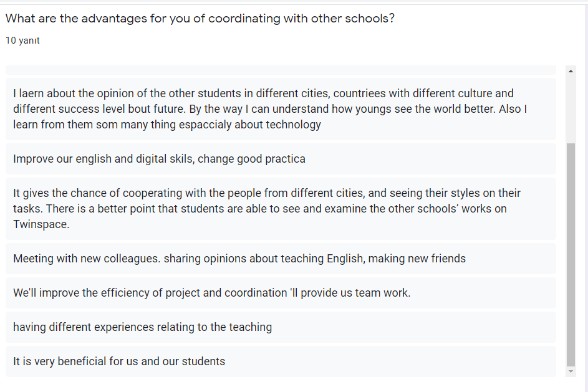Select the 'We'll improve the efficiency of project' response
This screenshot has width=588, height=392.
coord(281,293)
